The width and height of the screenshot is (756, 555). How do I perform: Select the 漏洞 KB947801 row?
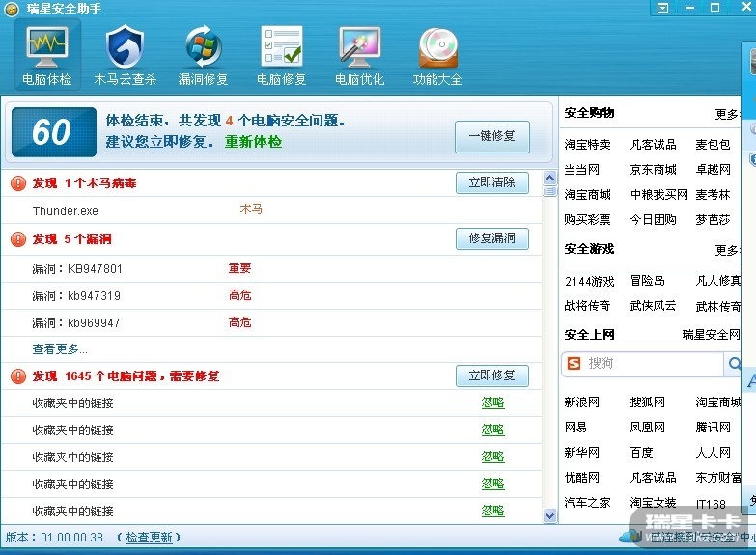272,269
